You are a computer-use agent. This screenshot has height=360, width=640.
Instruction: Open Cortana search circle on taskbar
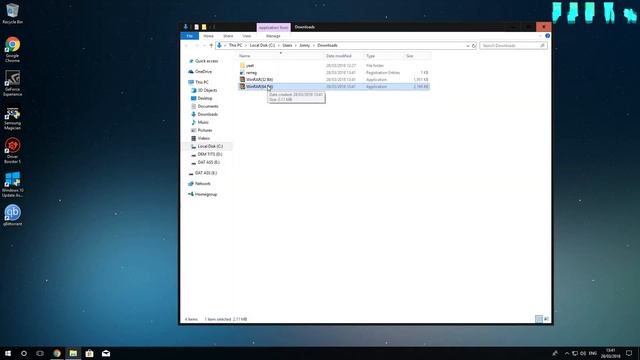click(x=24, y=353)
